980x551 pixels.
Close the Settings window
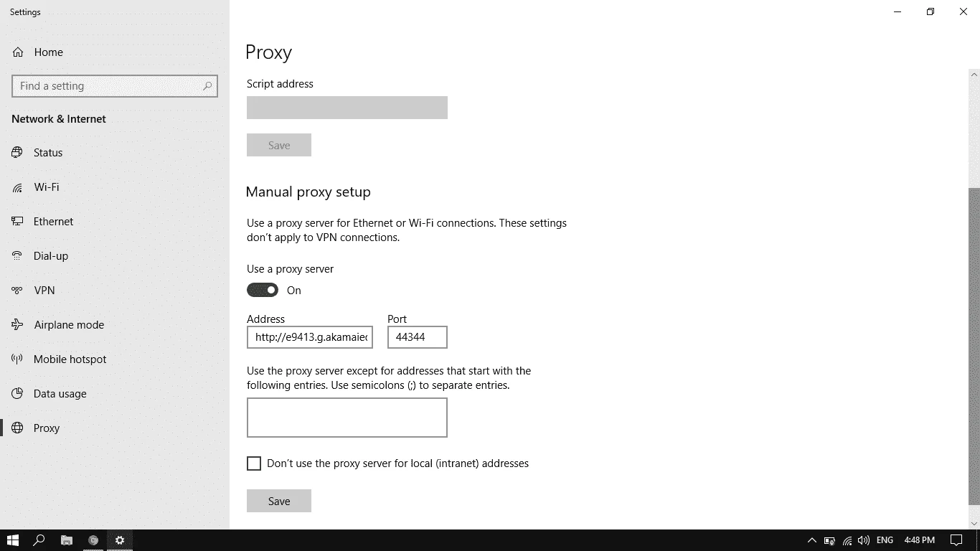[963, 11]
